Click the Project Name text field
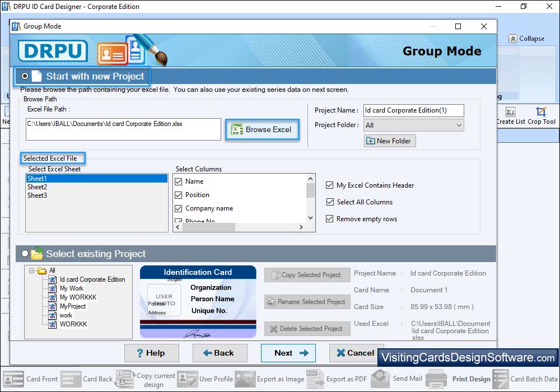The image size is (560, 392). coord(414,110)
